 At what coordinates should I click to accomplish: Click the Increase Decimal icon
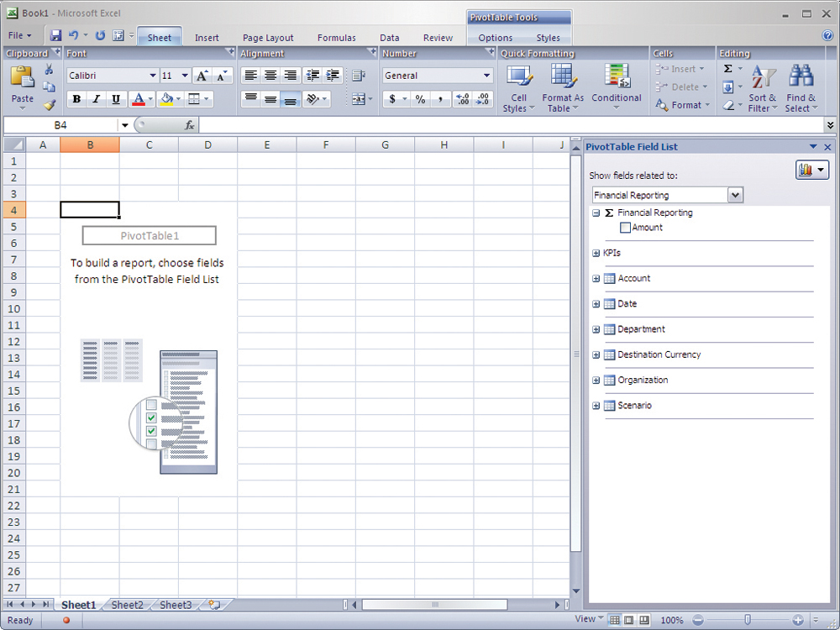(x=462, y=99)
